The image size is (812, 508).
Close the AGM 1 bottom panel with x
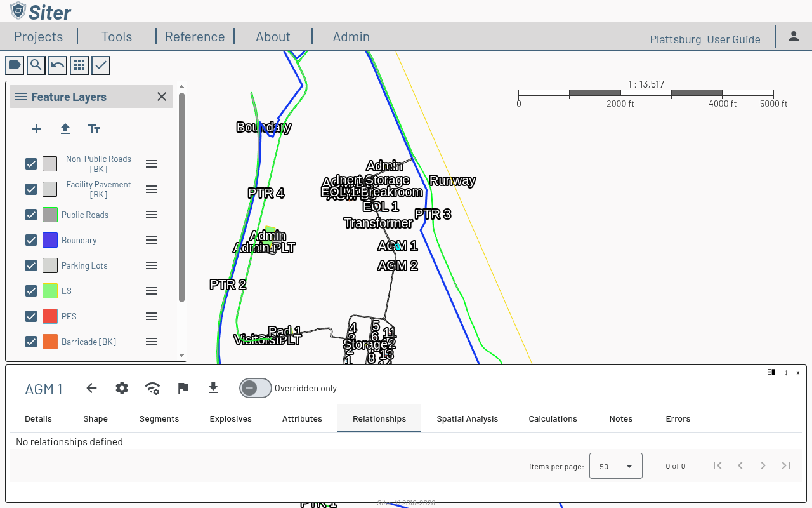pyautogui.click(x=798, y=373)
